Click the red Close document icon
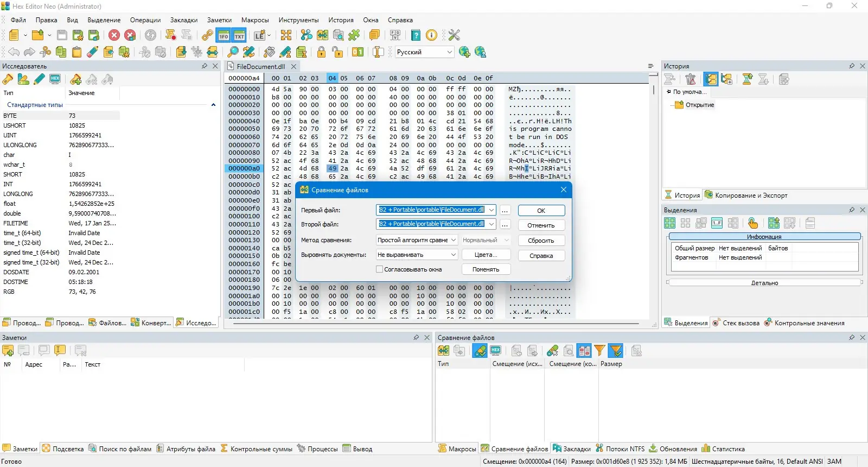 [x=114, y=35]
